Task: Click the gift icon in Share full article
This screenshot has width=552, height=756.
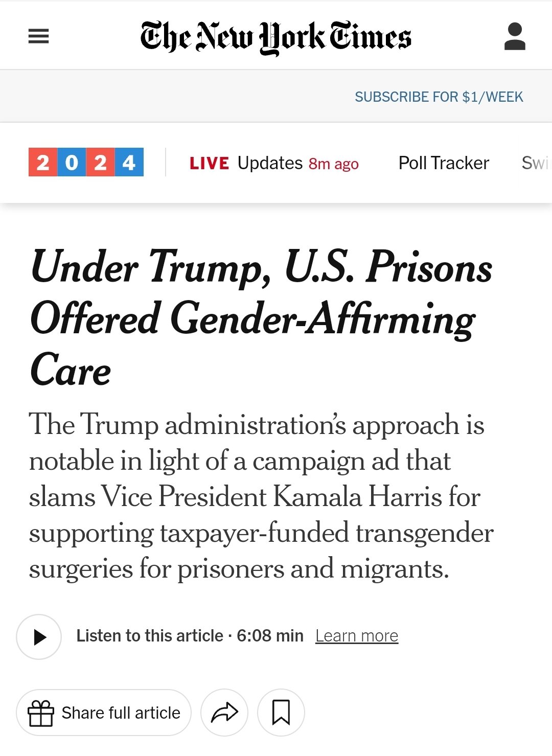Action: coord(41,713)
